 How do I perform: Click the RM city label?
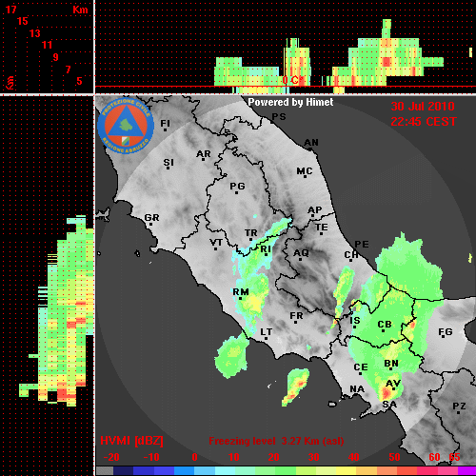241,292
